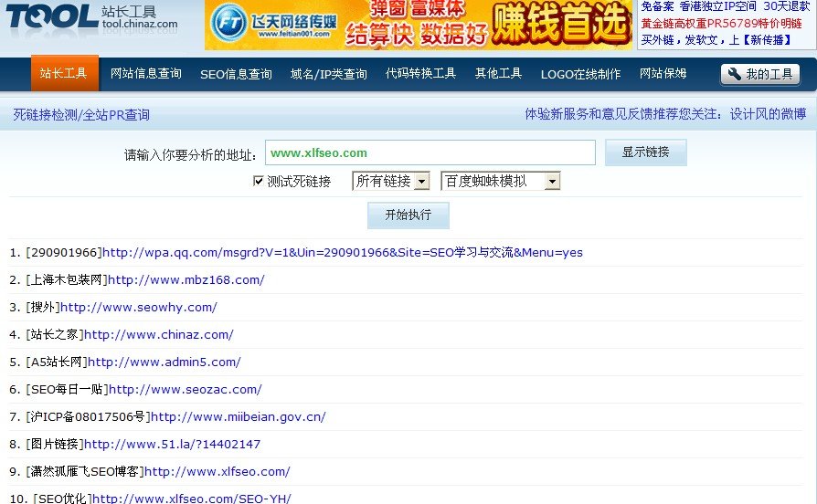Click the 买外链，发软文，上【新传播】 ad link
Viewport: 817px width, 504px height.
[716, 40]
